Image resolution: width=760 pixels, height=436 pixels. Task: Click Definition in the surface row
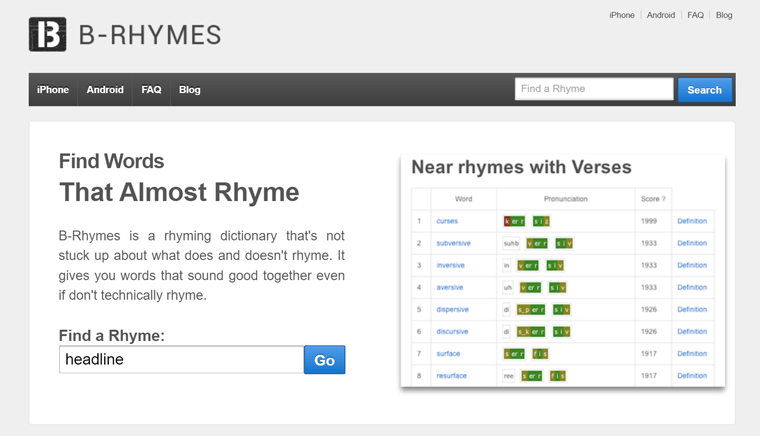(x=692, y=354)
